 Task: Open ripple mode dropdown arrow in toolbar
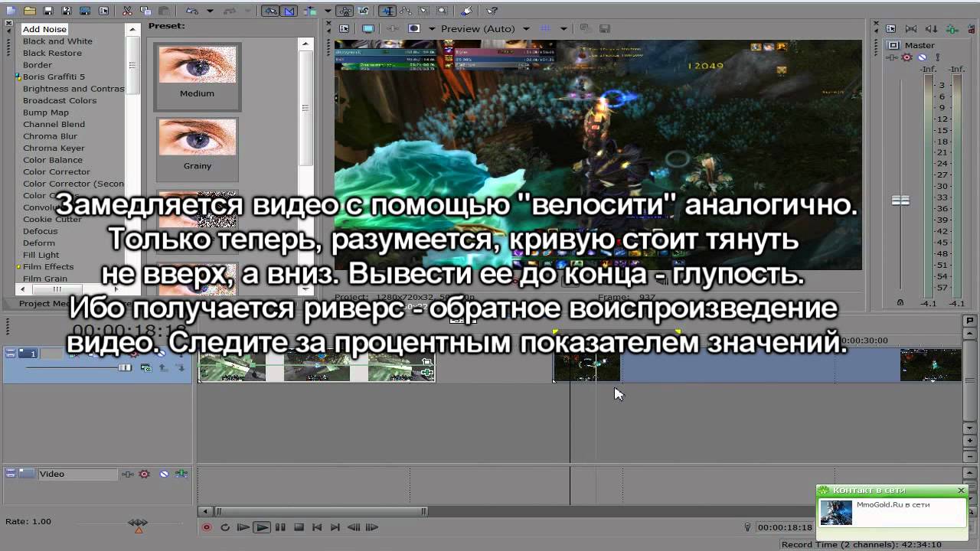point(328,11)
